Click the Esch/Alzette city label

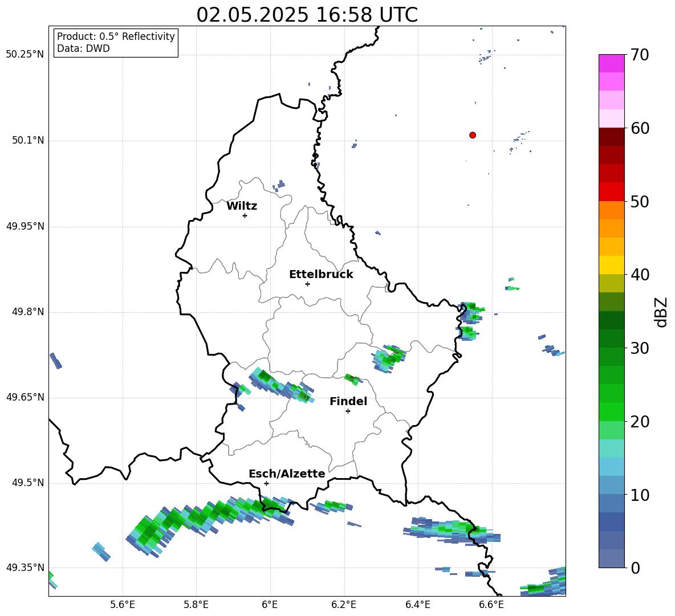[x=287, y=474]
